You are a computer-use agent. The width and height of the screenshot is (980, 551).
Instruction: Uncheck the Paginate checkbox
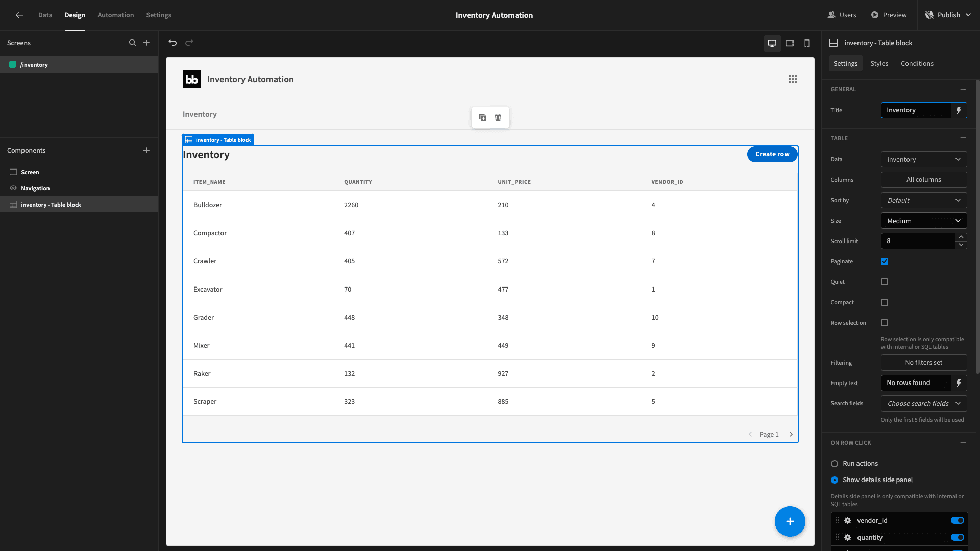885,261
